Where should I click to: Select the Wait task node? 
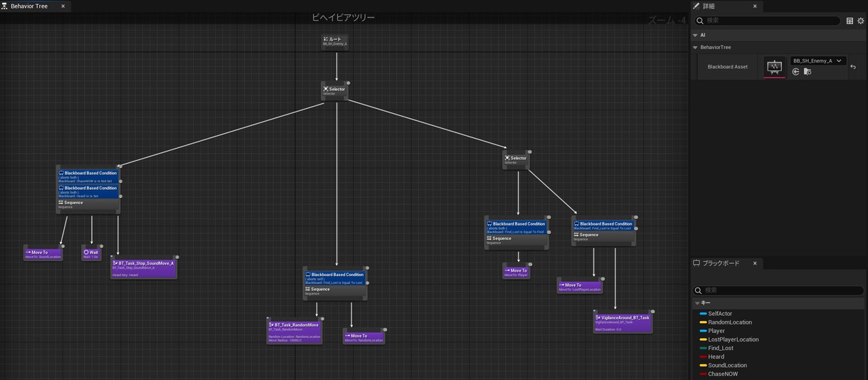click(91, 253)
